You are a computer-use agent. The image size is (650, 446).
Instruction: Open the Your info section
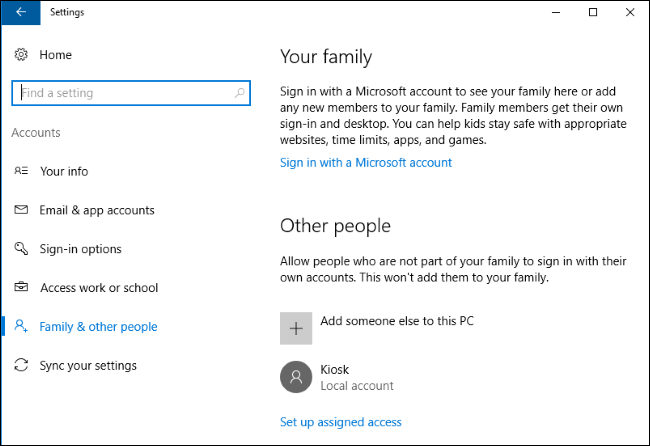point(64,171)
